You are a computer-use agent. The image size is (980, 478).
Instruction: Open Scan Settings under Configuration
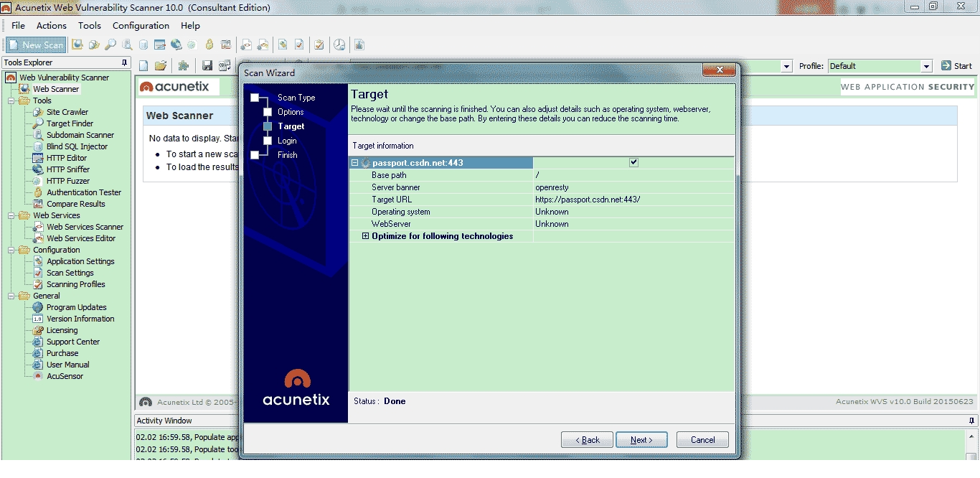70,273
